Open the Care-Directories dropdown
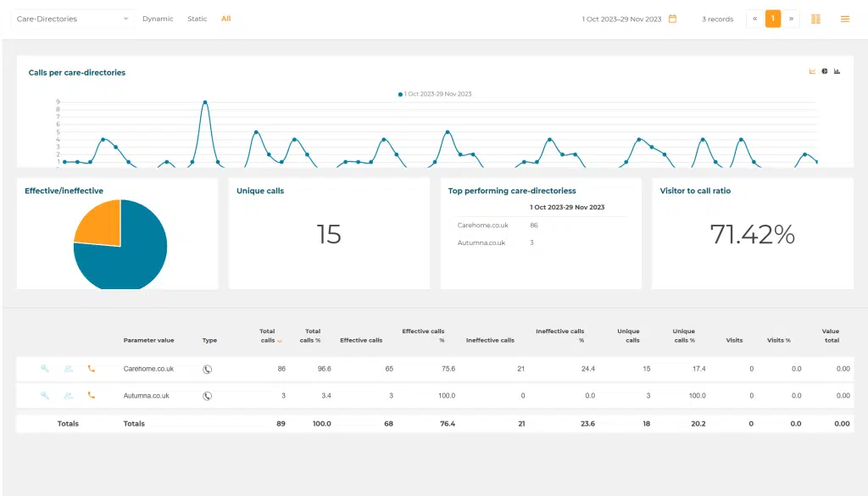868x496 pixels. (71, 19)
